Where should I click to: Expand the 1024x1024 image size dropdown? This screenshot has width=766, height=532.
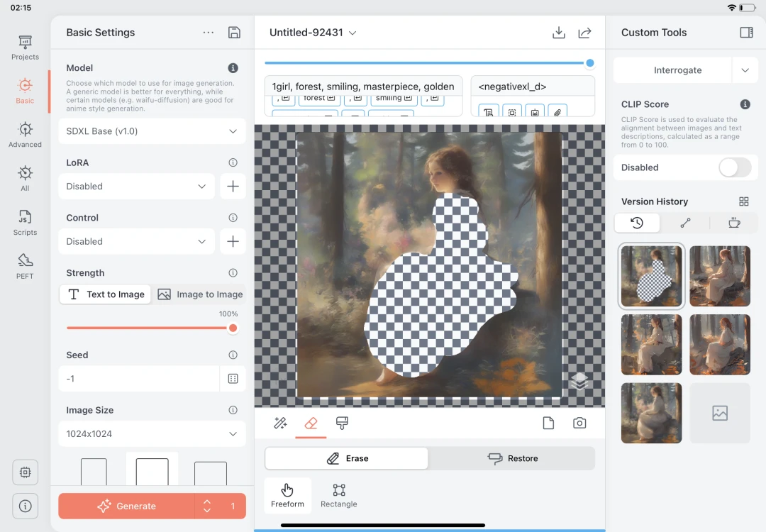click(x=152, y=433)
